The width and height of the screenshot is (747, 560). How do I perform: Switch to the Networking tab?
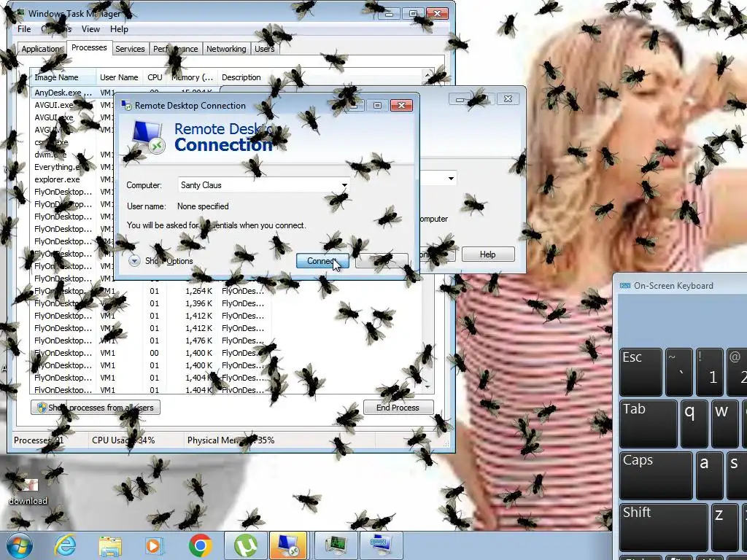(226, 49)
